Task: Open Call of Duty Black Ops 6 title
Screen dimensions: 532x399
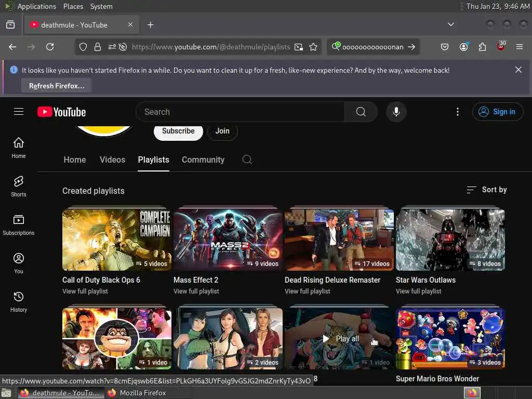Action: (101, 280)
